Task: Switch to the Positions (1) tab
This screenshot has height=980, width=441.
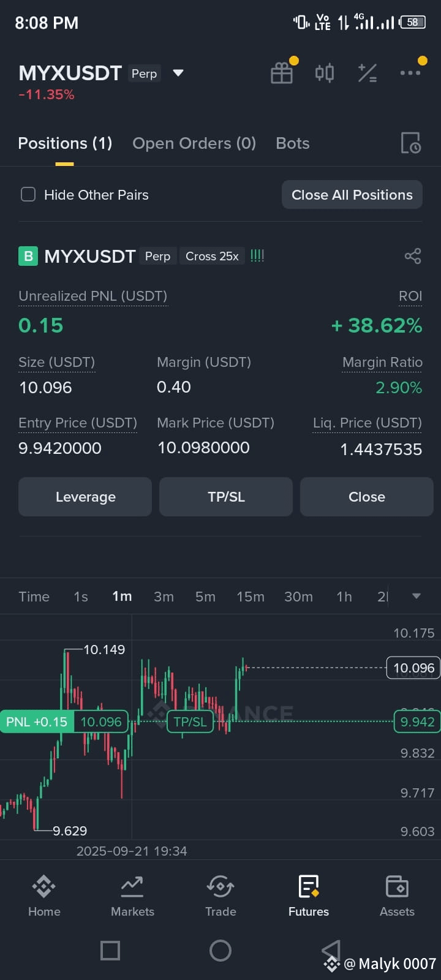Action: [x=65, y=143]
